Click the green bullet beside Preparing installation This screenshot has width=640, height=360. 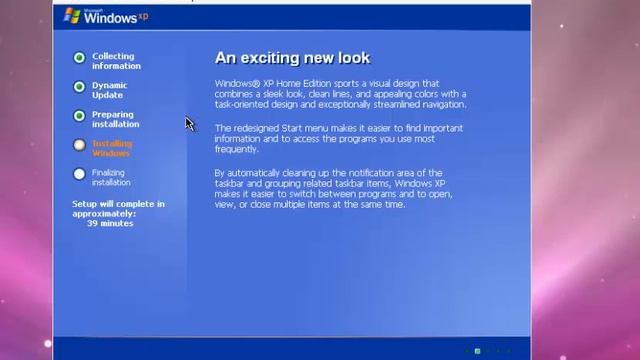79,116
